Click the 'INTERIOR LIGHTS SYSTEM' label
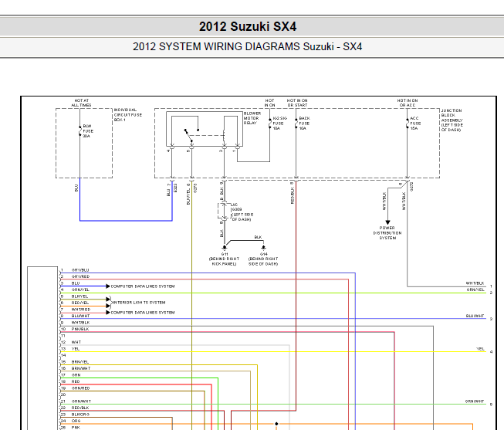Viewport: 504px width, 430px height. pyautogui.click(x=139, y=303)
